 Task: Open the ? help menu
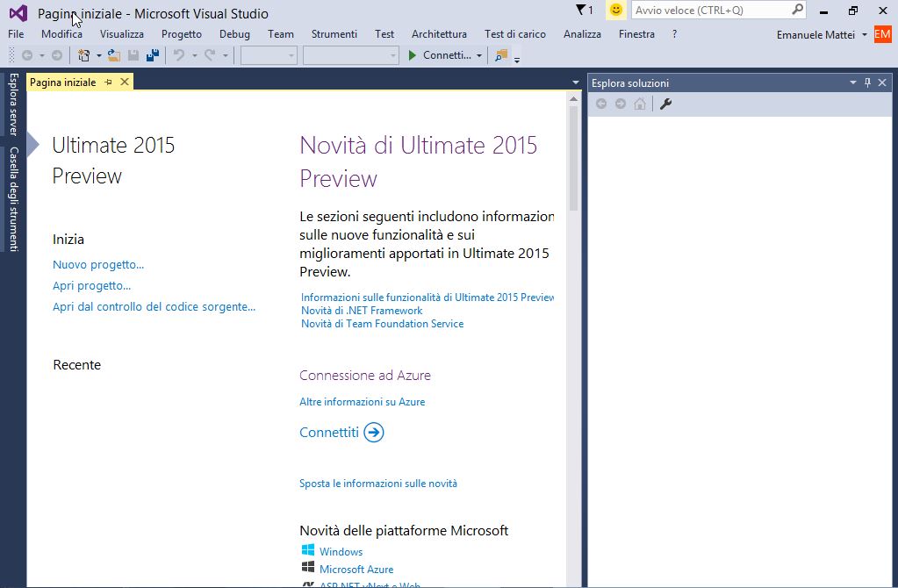click(x=675, y=34)
